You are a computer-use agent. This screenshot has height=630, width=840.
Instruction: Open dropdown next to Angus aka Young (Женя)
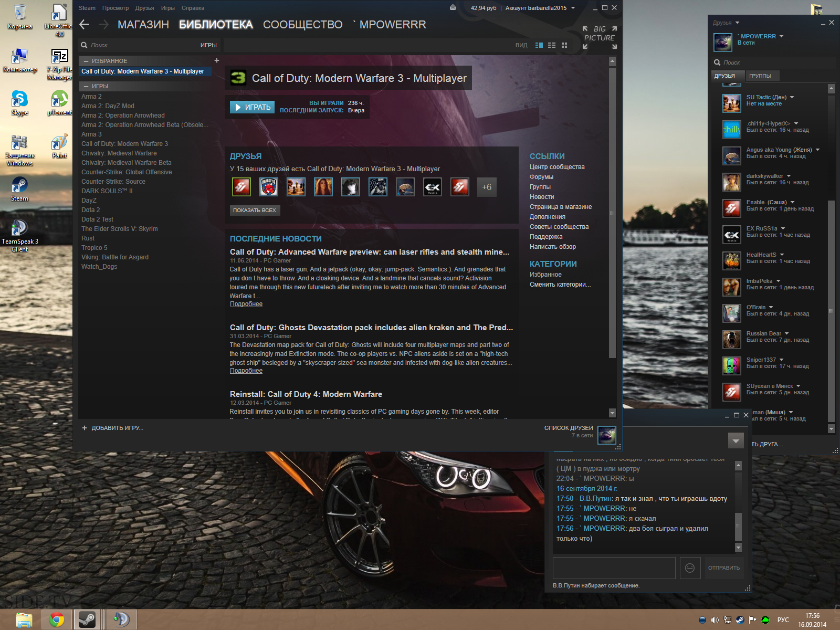click(817, 150)
